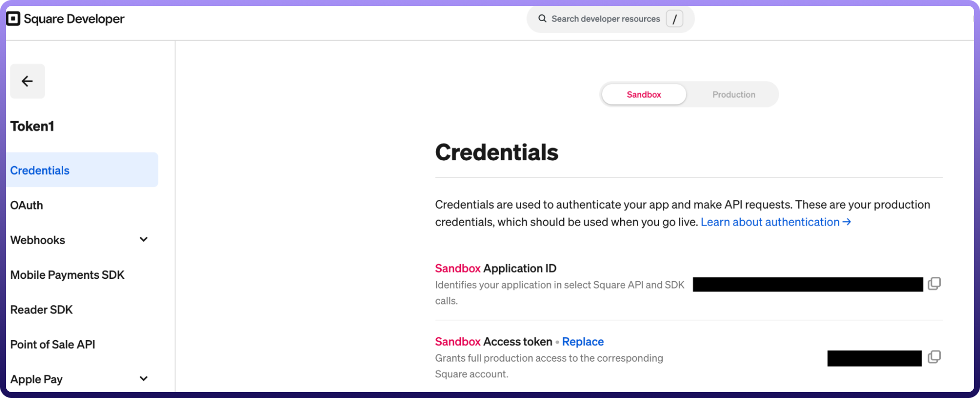Screen dimensions: 980x398
Task: Click the Square logo icon
Action: pyautogui.click(x=13, y=19)
